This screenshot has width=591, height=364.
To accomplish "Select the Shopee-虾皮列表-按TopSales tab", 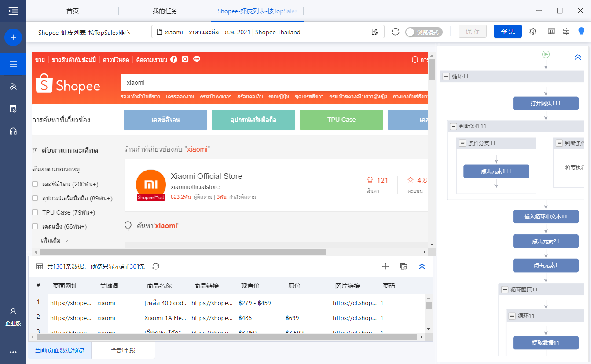I will pyautogui.click(x=257, y=11).
